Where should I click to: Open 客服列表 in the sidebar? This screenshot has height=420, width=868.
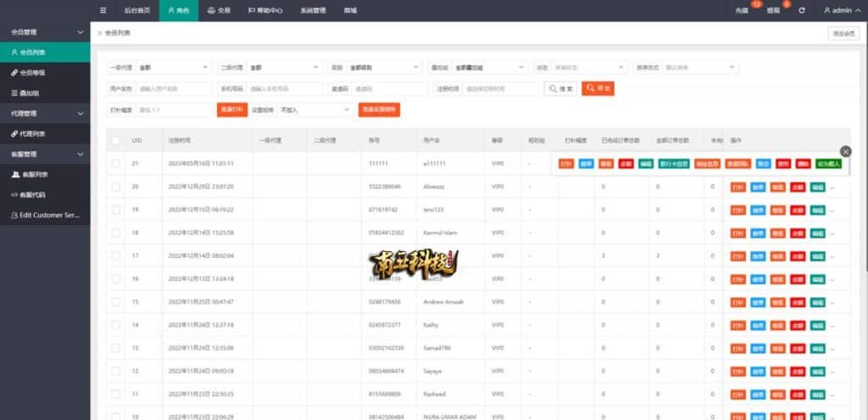(x=34, y=174)
